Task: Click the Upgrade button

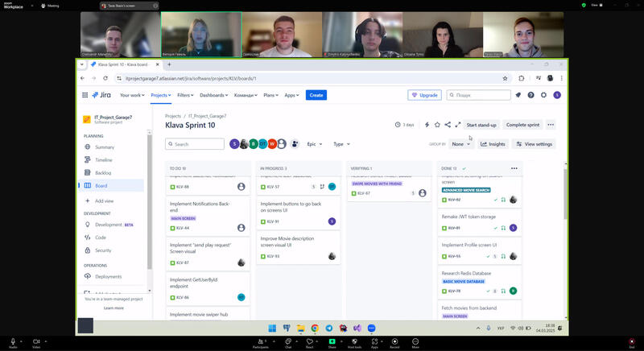Action: [425, 95]
